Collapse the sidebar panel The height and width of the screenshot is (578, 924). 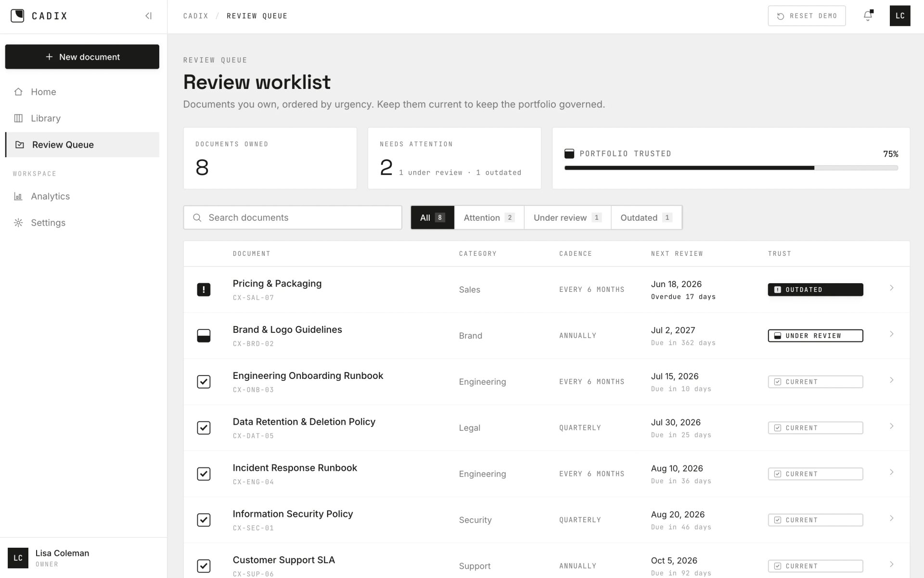149,16
